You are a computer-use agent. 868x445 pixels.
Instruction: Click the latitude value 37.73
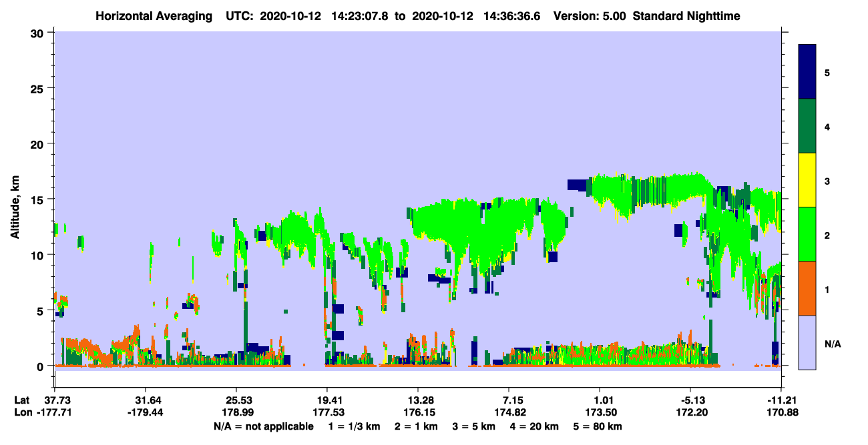(x=57, y=400)
